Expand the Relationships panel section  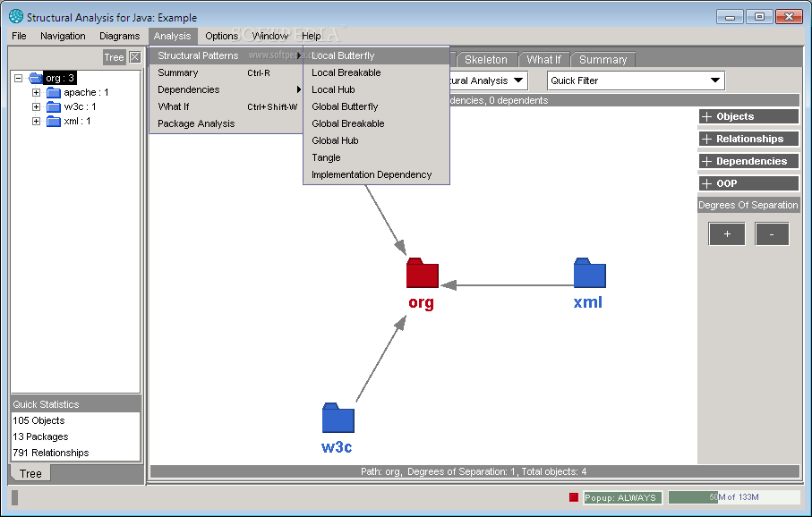click(748, 139)
